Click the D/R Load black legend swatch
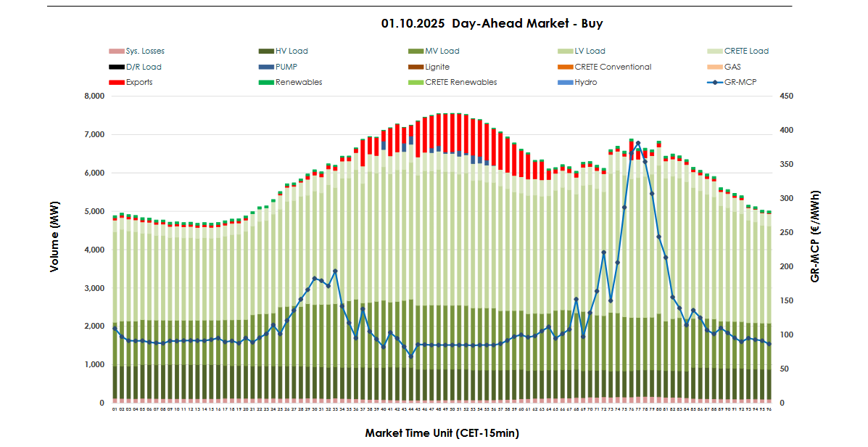This screenshot has width=868, height=447. 116,67
